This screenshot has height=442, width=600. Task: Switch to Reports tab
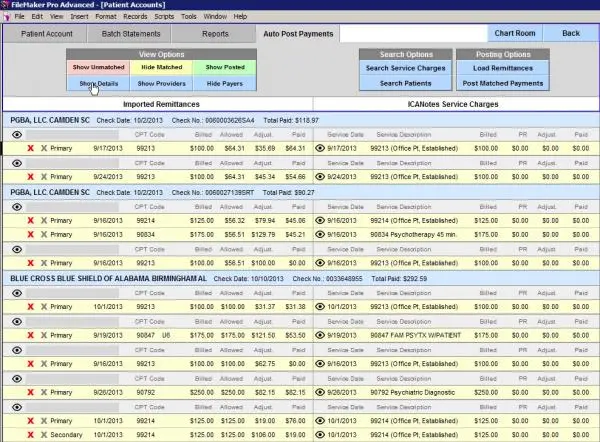(215, 34)
